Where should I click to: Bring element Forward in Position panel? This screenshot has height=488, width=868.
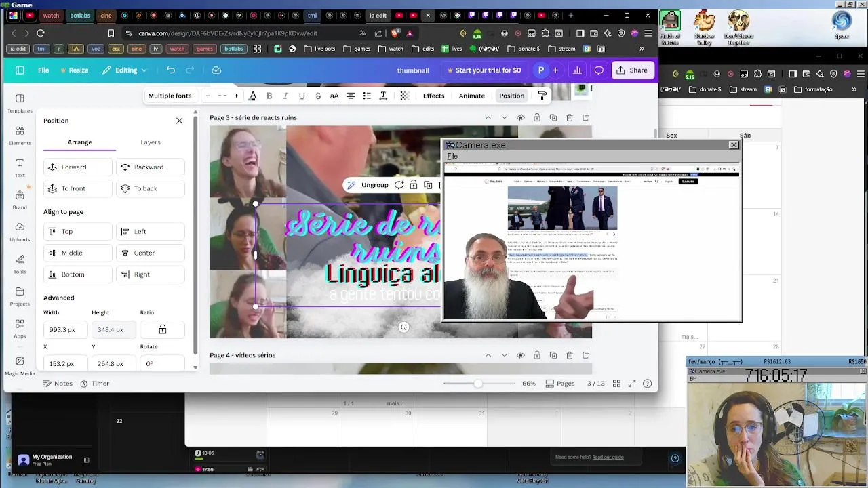(77, 167)
